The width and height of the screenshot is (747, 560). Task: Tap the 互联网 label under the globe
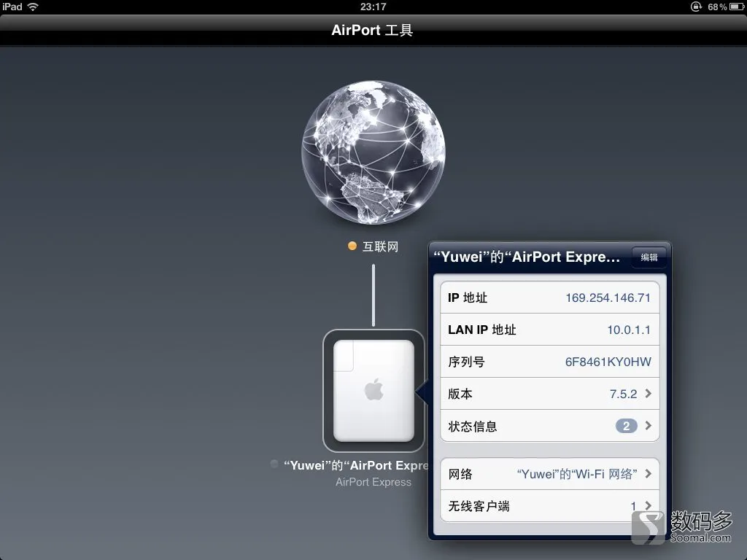pyautogui.click(x=380, y=246)
